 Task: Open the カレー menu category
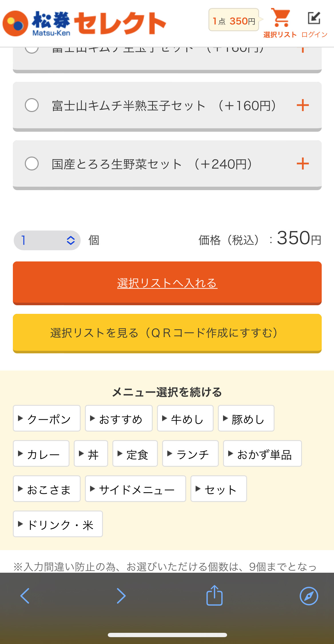coord(41,454)
